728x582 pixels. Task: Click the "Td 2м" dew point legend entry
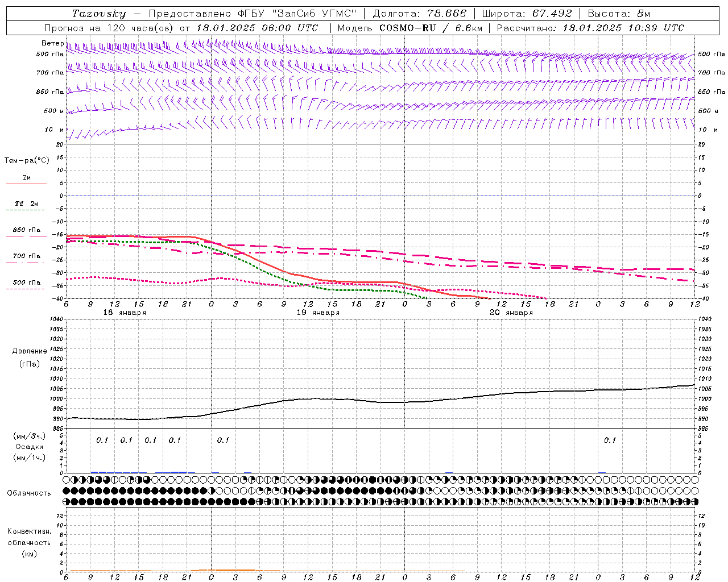27,203
